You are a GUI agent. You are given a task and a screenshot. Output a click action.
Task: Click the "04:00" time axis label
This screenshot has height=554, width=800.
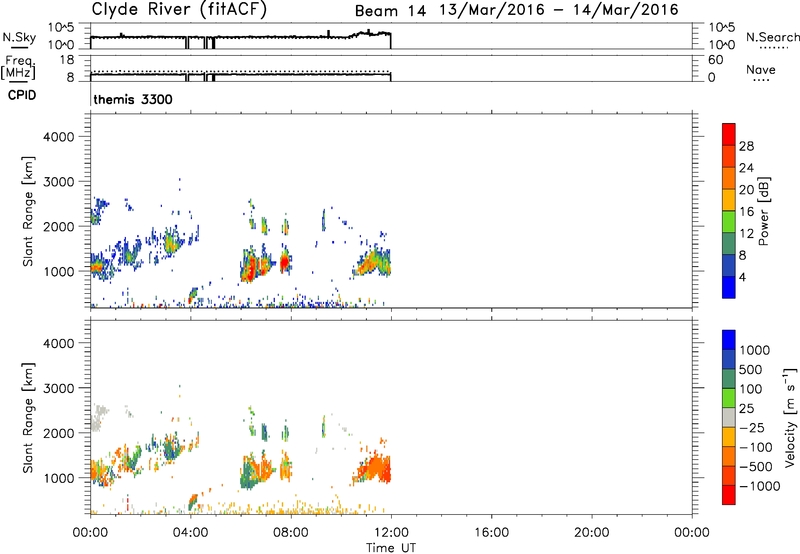pos(190,533)
